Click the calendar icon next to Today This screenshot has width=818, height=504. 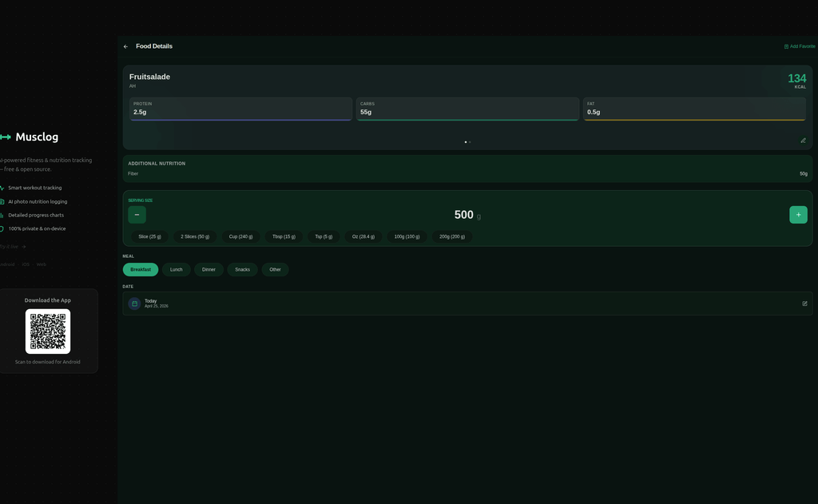tap(134, 304)
